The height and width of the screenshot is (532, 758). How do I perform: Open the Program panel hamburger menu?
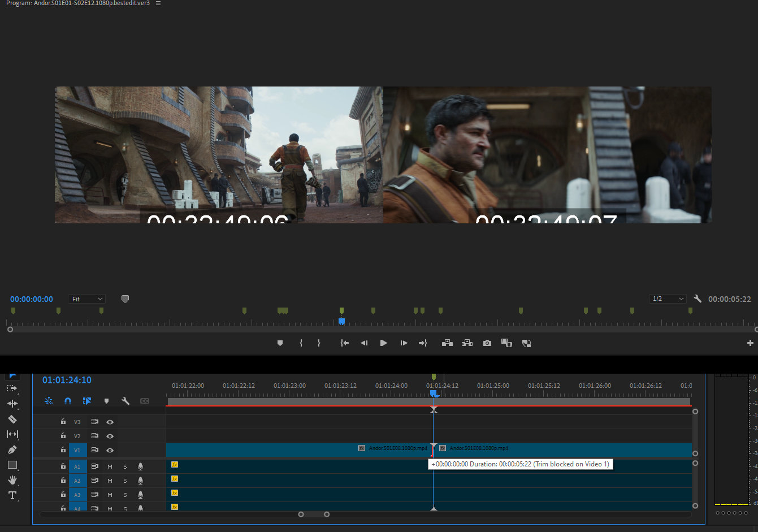pyautogui.click(x=158, y=3)
